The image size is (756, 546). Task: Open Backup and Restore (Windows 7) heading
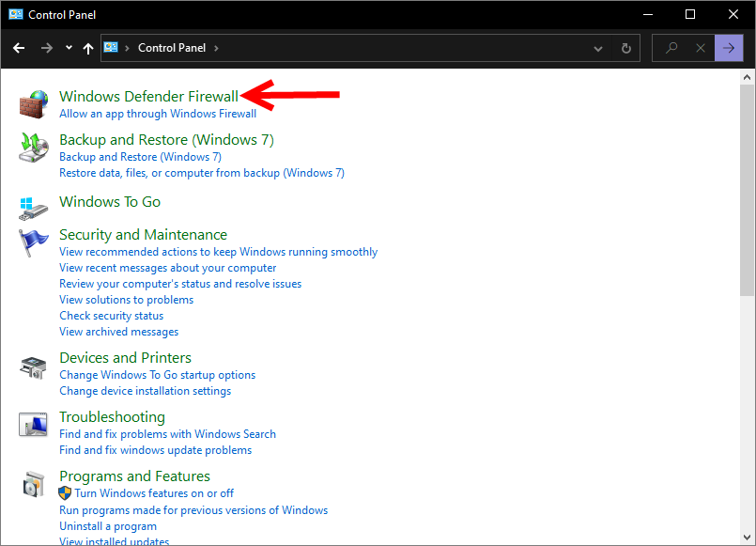166,140
